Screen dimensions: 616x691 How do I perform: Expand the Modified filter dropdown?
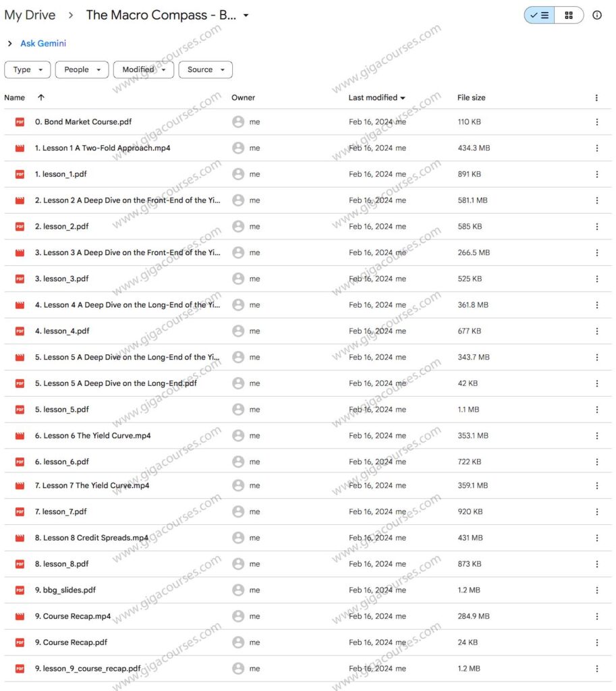click(143, 70)
